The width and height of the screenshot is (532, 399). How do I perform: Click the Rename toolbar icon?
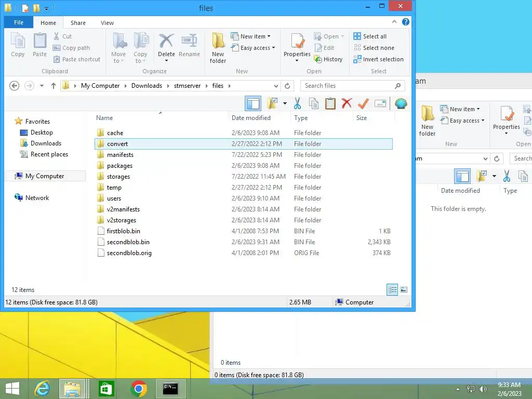tap(380, 103)
